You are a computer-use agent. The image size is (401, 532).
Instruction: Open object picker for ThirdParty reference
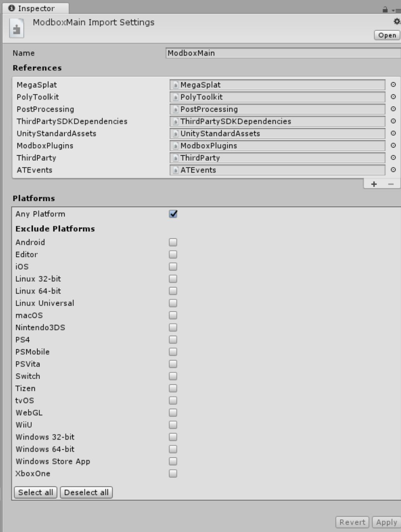pyautogui.click(x=393, y=158)
